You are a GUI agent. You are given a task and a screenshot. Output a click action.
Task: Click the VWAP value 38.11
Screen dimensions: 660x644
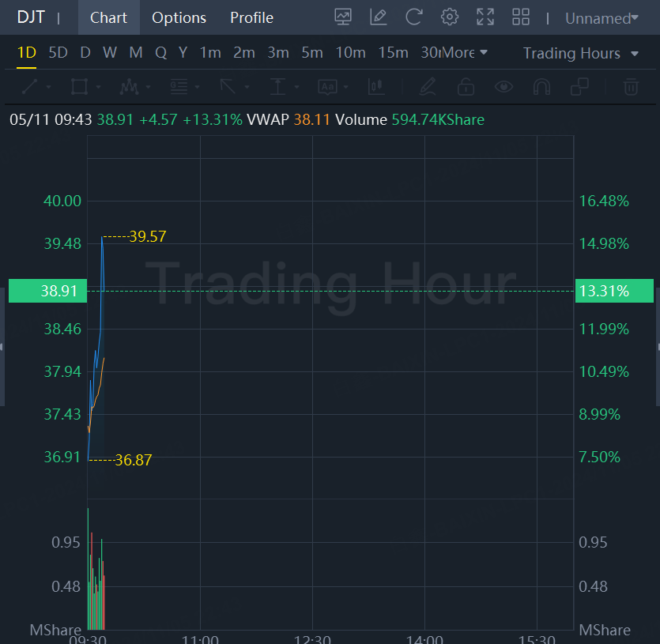coord(311,119)
